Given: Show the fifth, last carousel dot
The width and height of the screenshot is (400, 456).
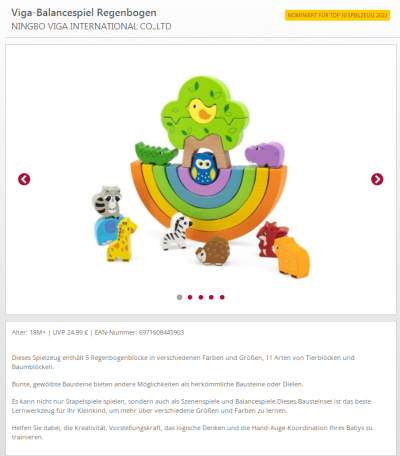Looking at the screenshot, I should 222,297.
